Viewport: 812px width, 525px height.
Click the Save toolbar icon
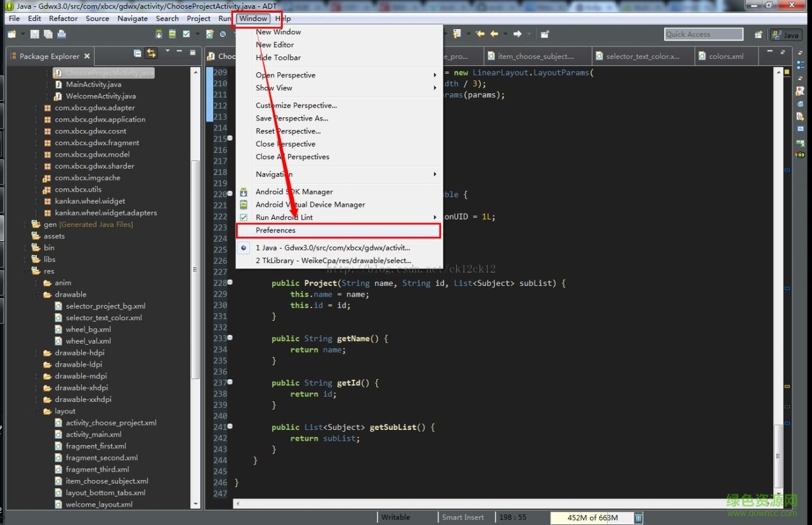(34, 34)
